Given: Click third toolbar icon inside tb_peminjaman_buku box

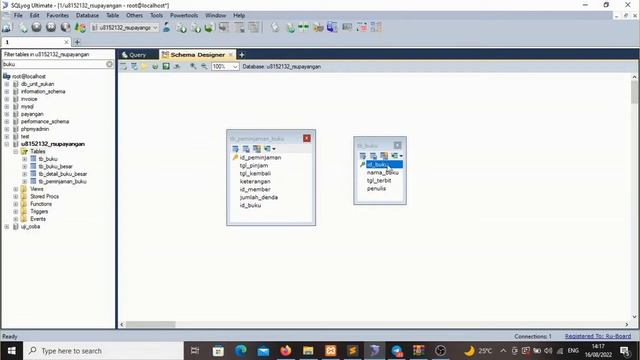Looking at the screenshot, I should point(256,149).
